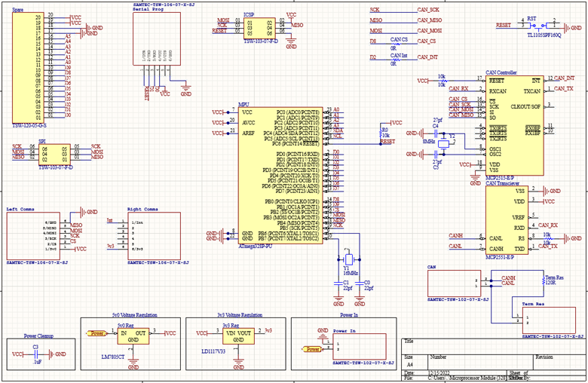Screen dimensions: 588x383
Task: Select the ATmega328P MPU component body
Action: tap(280, 173)
